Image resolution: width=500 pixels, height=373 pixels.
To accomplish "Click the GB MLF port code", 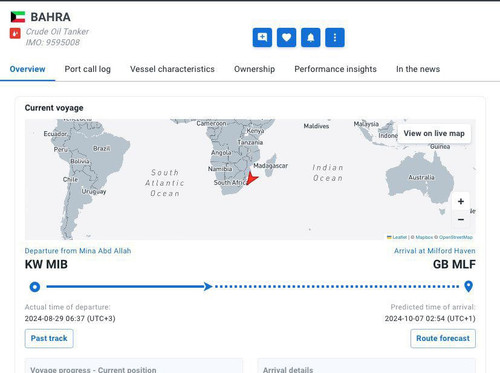I will click(x=454, y=264).
